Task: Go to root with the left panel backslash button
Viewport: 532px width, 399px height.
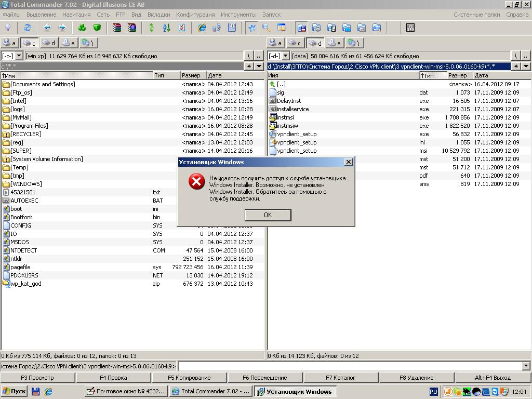Action: tap(249, 56)
